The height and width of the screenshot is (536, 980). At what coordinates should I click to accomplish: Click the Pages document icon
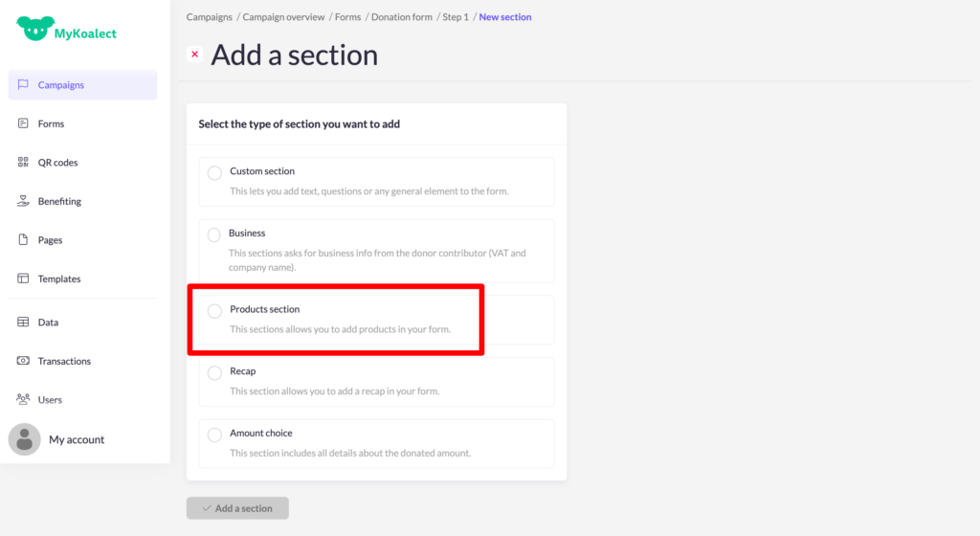click(x=23, y=240)
